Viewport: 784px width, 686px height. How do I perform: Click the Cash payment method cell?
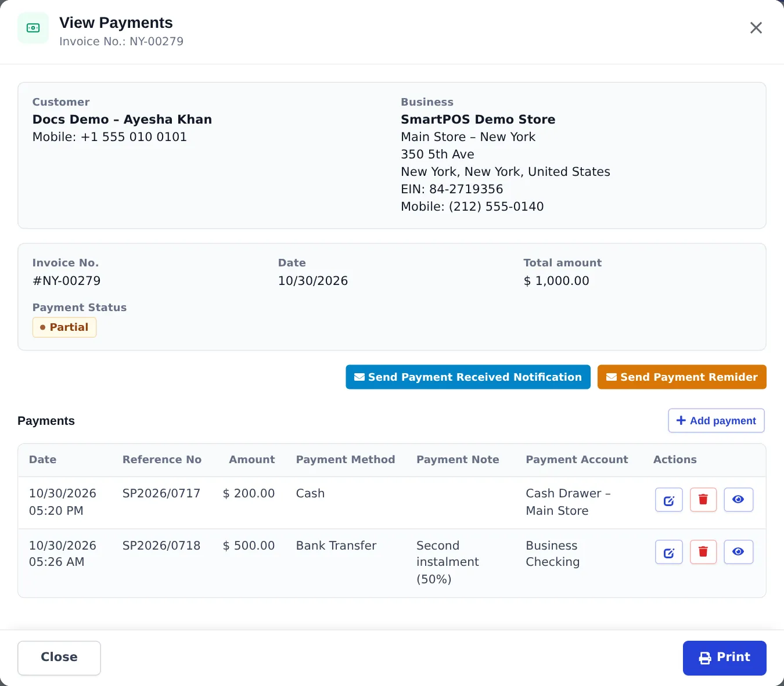310,493
